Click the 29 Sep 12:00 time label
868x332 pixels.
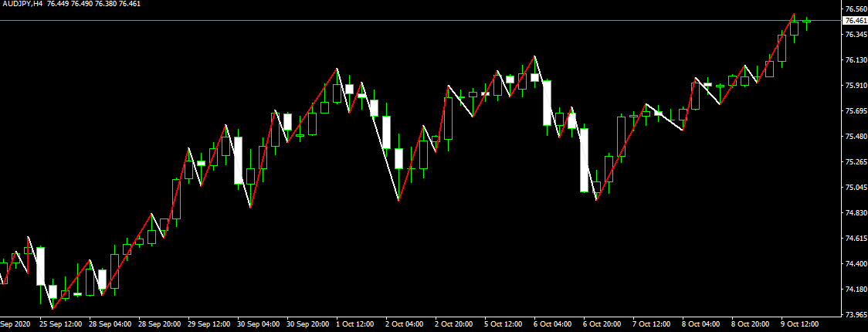point(210,324)
